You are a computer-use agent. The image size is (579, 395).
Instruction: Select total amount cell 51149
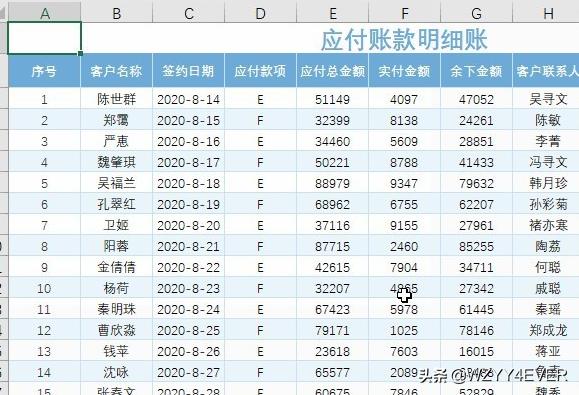(x=332, y=99)
